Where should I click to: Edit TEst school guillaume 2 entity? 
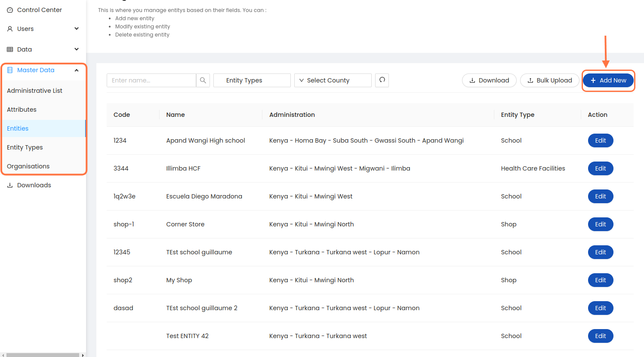[x=601, y=308]
